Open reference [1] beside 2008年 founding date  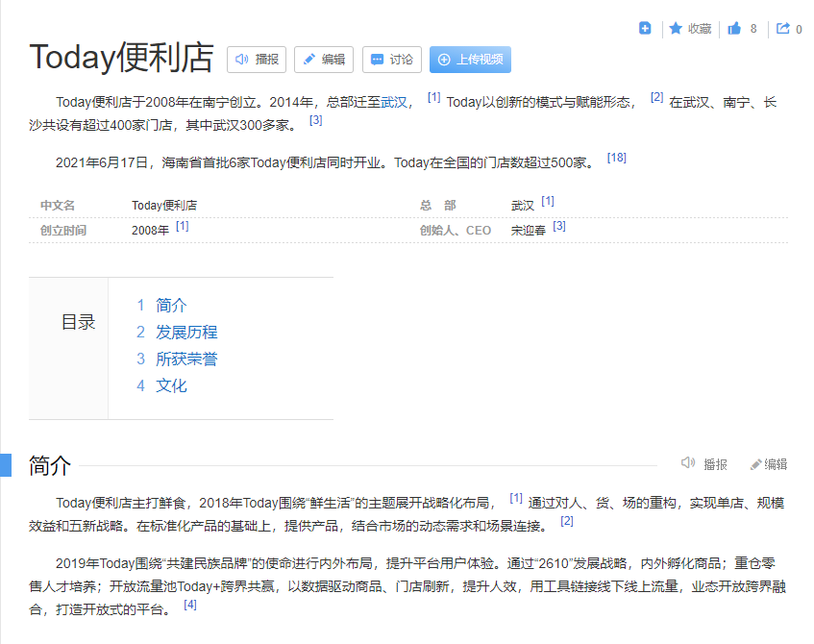(x=183, y=226)
